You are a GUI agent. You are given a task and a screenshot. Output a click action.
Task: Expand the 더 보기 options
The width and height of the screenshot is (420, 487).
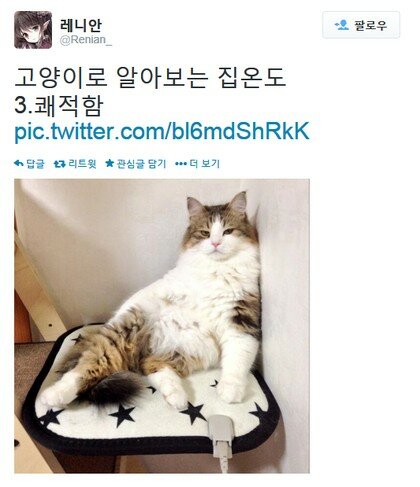pyautogui.click(x=205, y=164)
